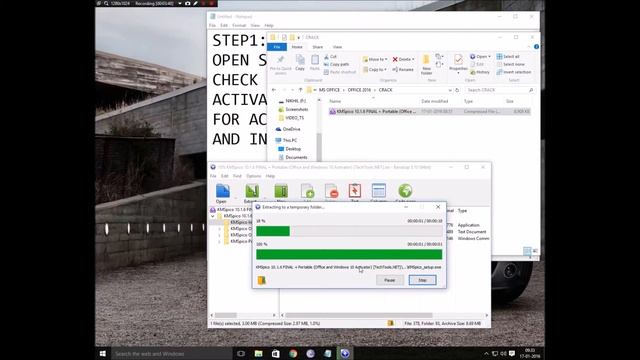640x360 pixels.
Task: Click the Delete icon in Bandizip toolbar
Action: [331, 191]
